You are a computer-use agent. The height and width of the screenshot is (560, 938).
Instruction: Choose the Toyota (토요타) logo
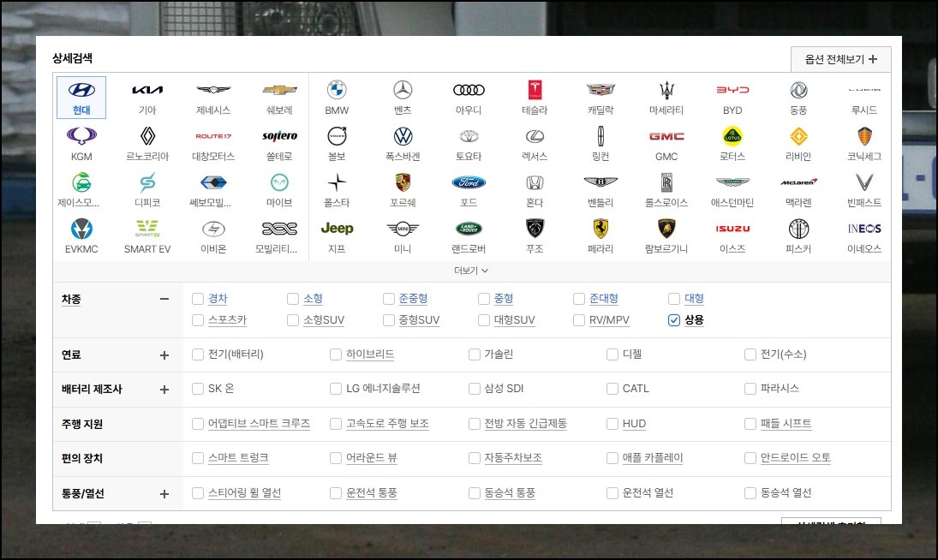point(469,136)
